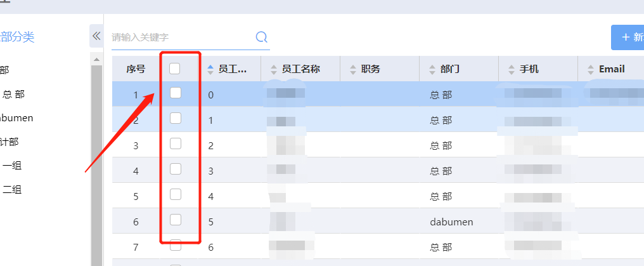Open the 一组 department node
Screen dimensions: 644x266
[13, 166]
